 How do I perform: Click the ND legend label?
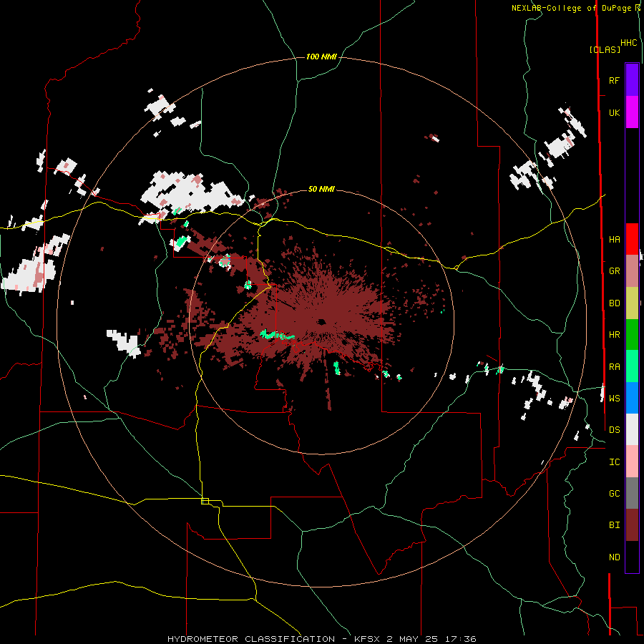(614, 557)
